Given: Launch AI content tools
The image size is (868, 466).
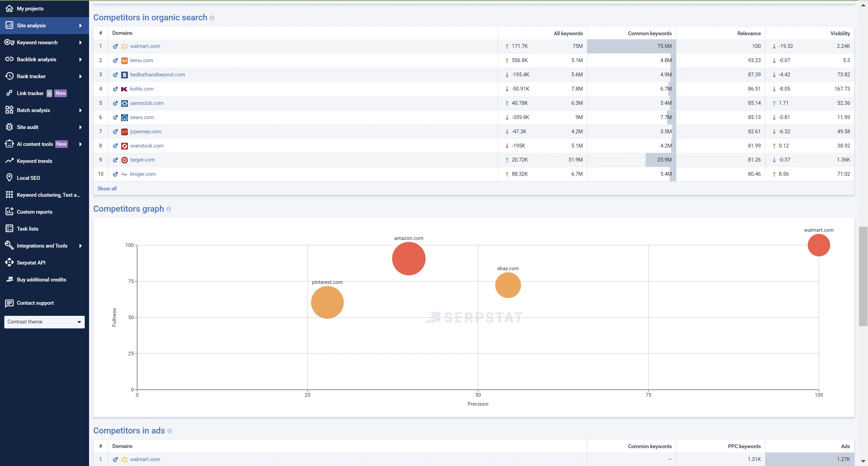Looking at the screenshot, I should tap(35, 144).
